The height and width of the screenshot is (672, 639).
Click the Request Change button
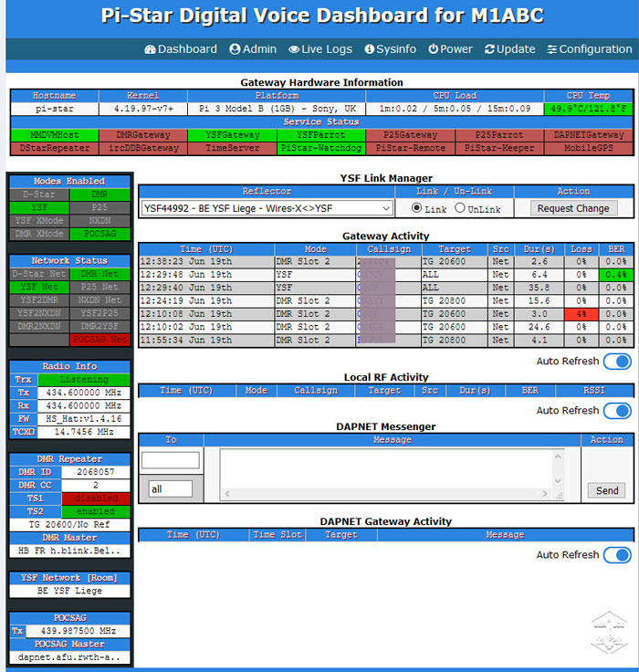(573, 208)
